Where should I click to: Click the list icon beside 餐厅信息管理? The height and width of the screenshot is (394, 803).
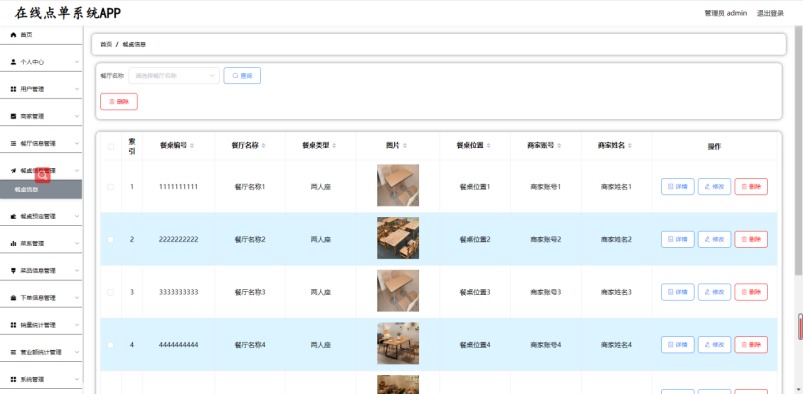pos(13,143)
